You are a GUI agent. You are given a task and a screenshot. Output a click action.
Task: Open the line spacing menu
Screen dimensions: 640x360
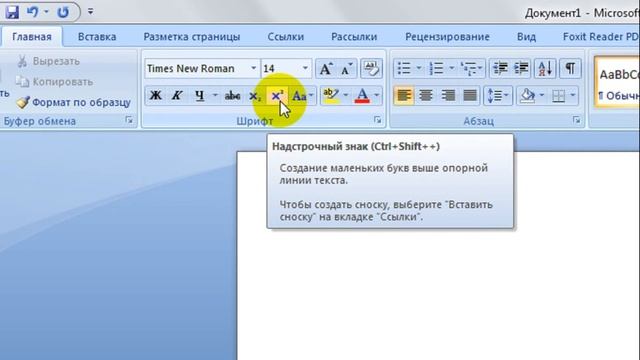click(498, 96)
